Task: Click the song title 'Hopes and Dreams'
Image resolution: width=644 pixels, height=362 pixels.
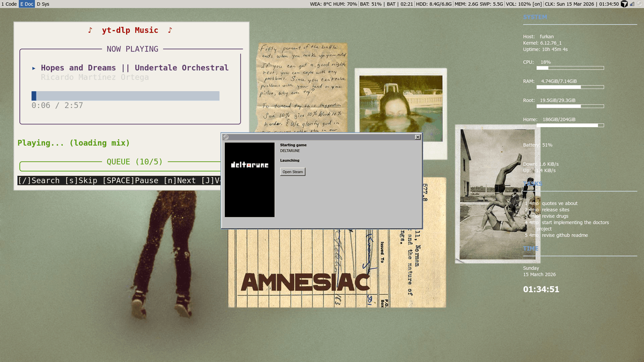Action: [x=78, y=68]
